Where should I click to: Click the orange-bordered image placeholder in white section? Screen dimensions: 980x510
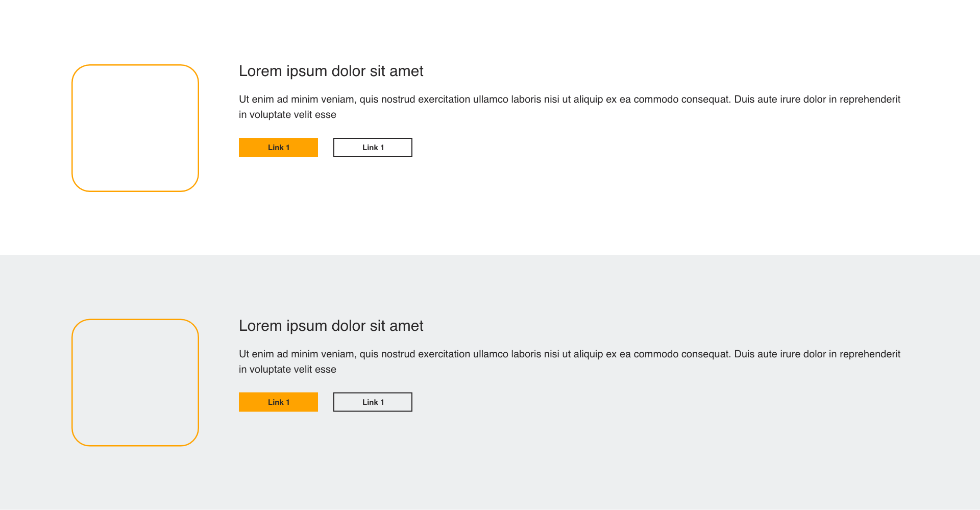click(x=135, y=128)
